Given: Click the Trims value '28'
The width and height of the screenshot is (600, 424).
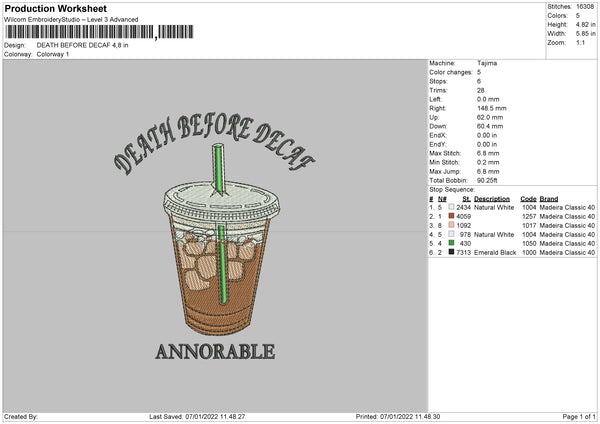Looking at the screenshot, I should [x=481, y=90].
